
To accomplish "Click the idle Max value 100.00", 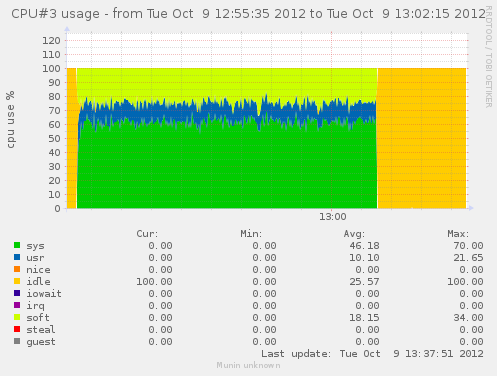I will pos(465,282).
